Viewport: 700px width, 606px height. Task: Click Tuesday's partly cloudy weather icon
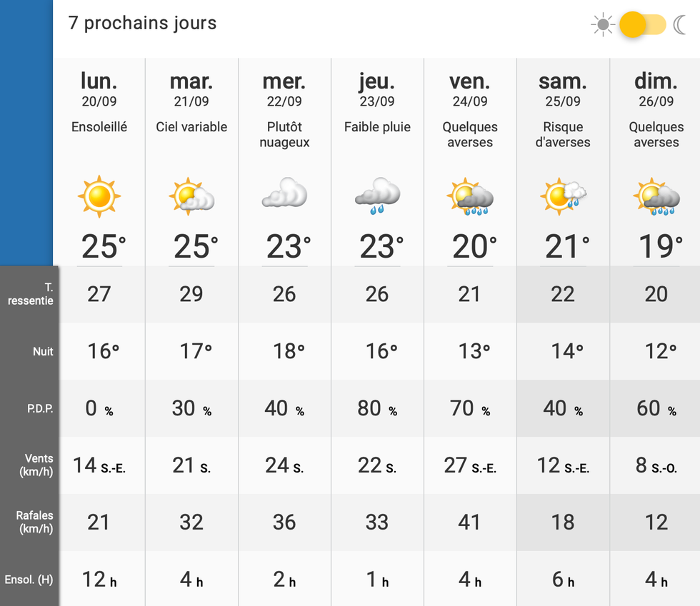(191, 196)
